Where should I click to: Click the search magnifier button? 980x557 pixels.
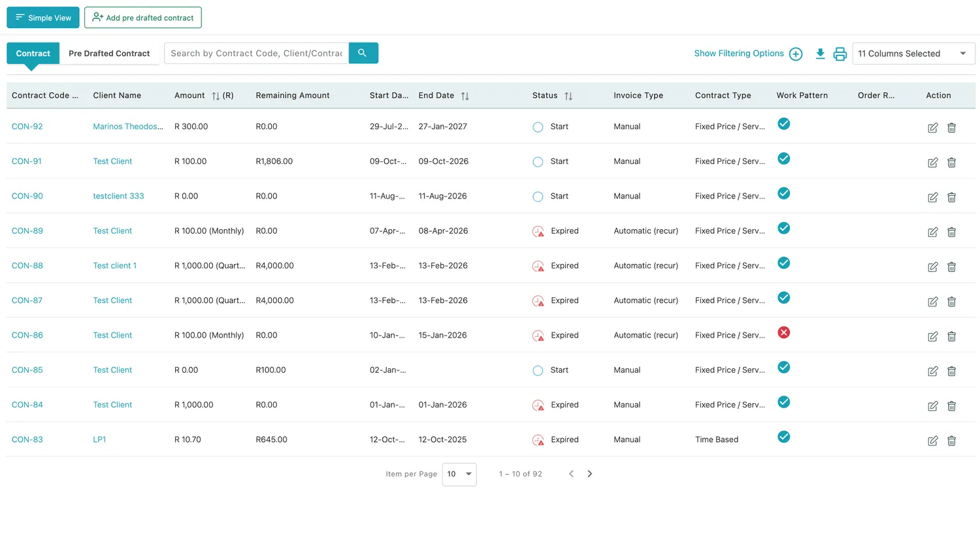[x=363, y=53]
